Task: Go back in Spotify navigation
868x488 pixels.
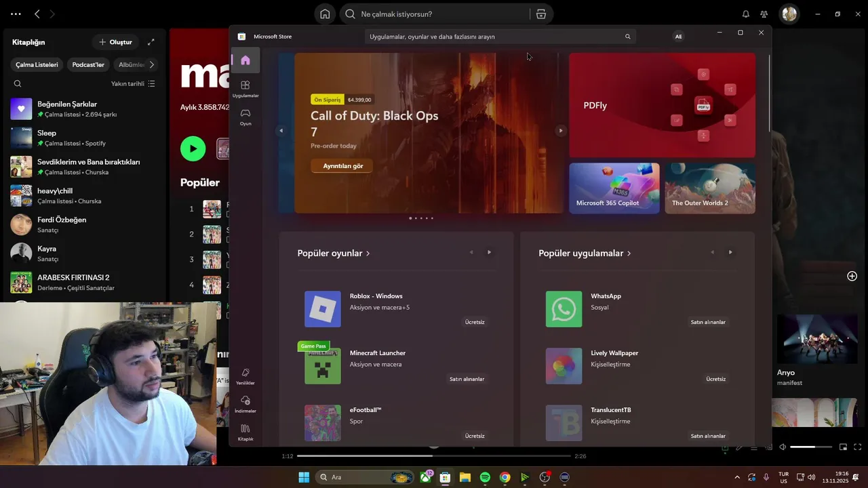Action: 37,14
